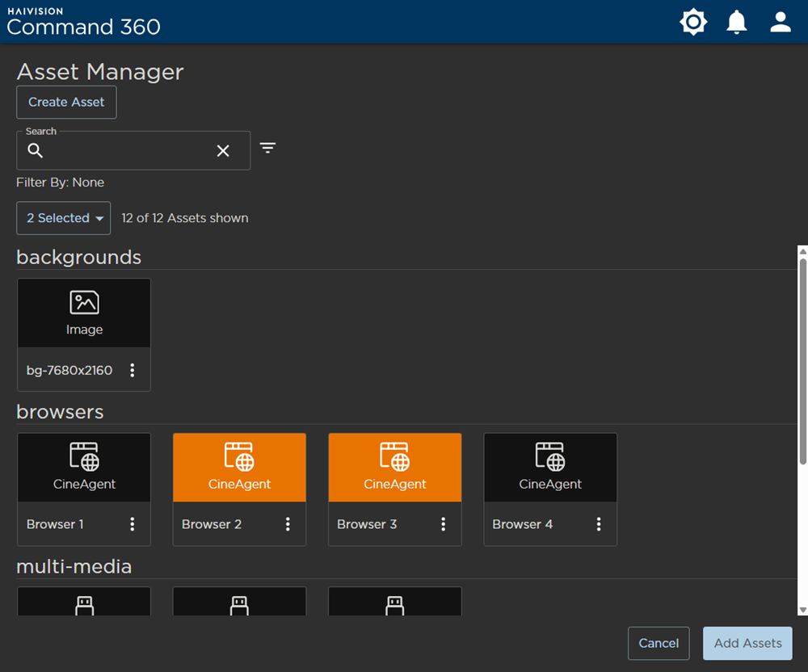Click the Browser 3 asset name
808x672 pixels.
coord(367,524)
